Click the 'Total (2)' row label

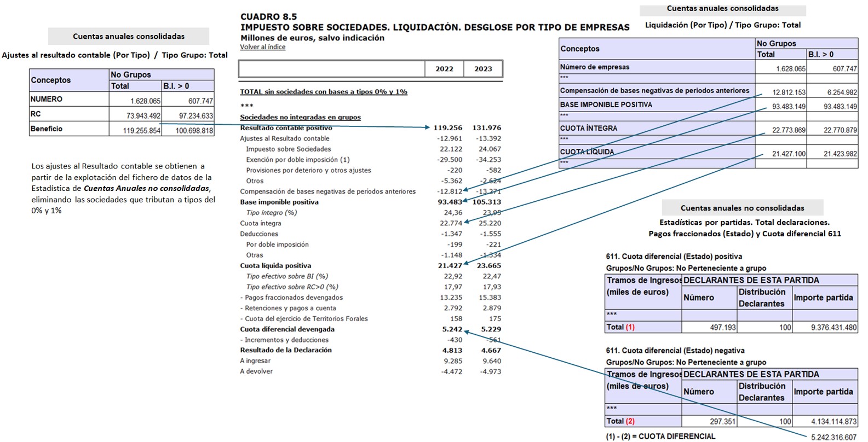click(x=620, y=421)
